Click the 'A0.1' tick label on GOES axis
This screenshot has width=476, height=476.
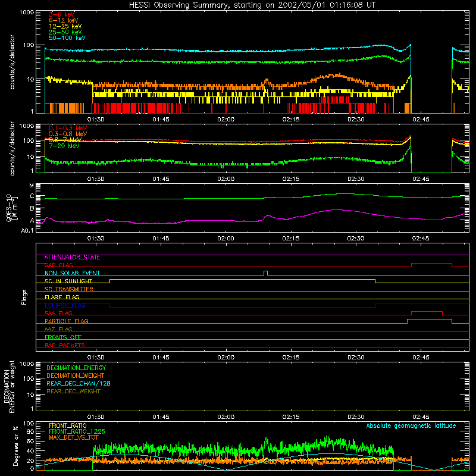pos(27,230)
